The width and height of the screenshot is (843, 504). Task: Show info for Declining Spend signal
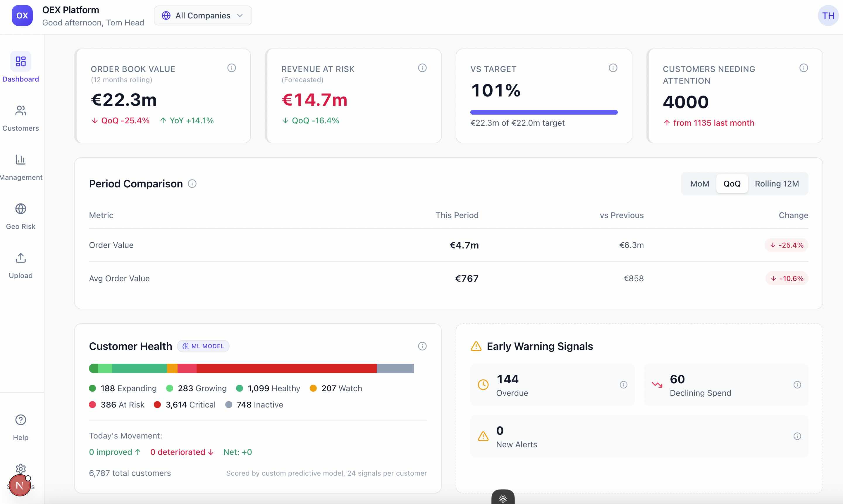click(x=797, y=385)
